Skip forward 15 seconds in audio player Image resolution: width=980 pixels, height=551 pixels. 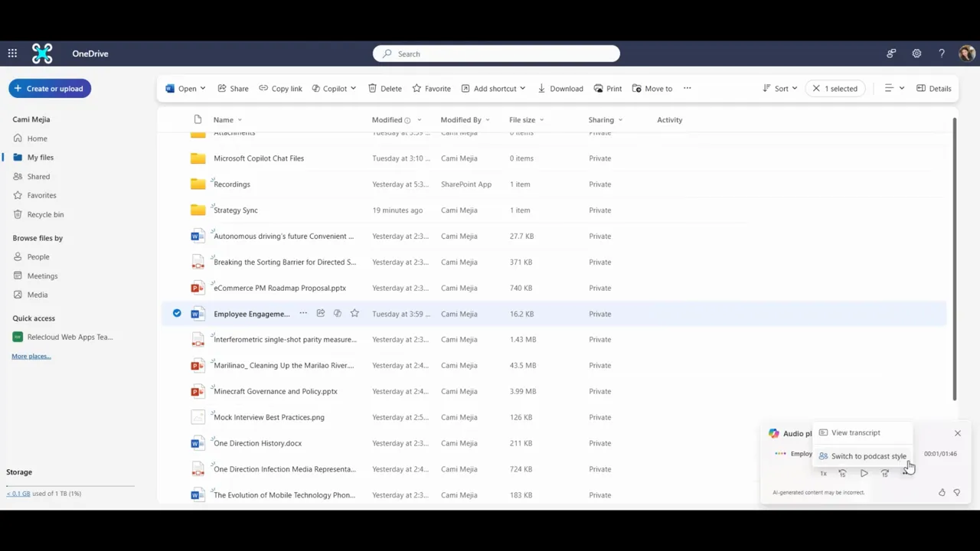pyautogui.click(x=885, y=473)
